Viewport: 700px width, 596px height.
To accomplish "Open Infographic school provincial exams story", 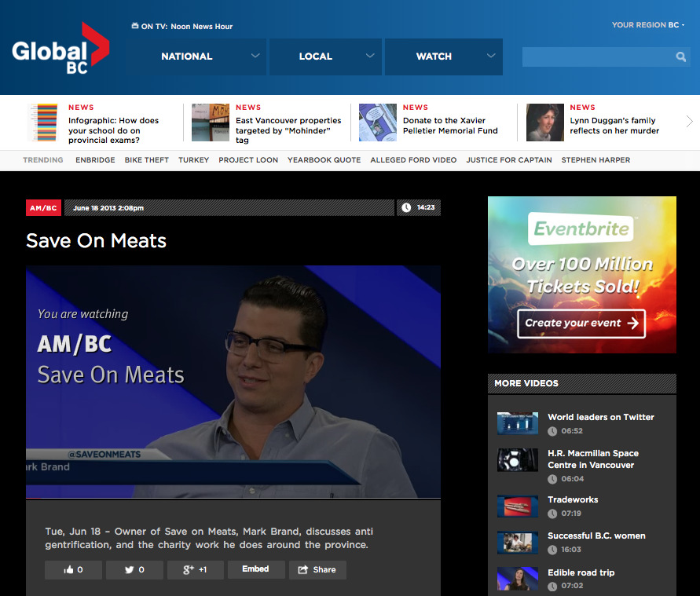I will click(x=113, y=130).
